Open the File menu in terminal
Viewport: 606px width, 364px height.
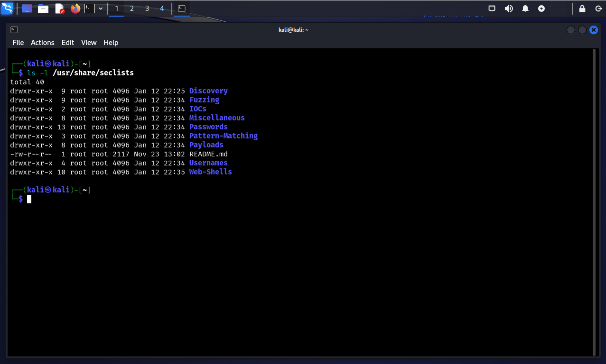pyautogui.click(x=18, y=43)
